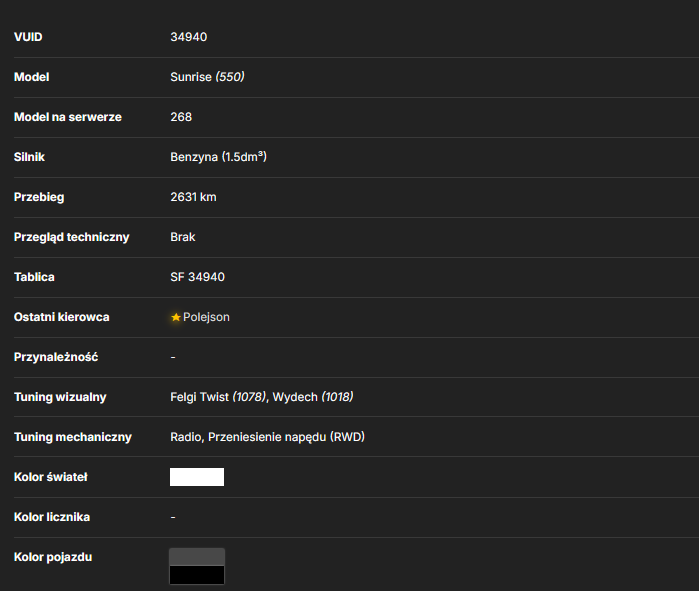
Task: Click the Silnik row label
Action: (x=29, y=157)
